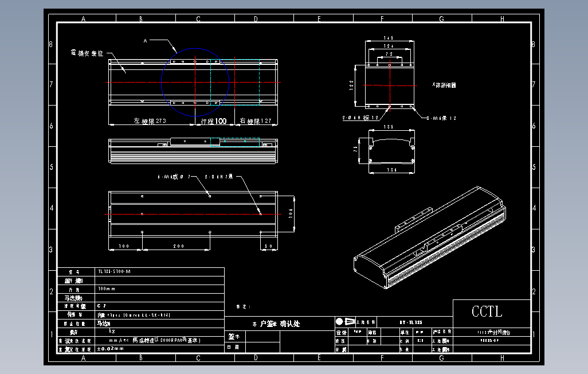588x374 pixels.
Task: Select the 2-Ø6H7通 hole callout
Action: 218,177
